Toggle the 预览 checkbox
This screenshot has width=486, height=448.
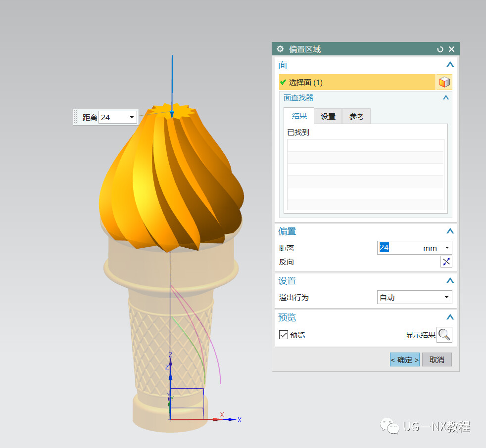283,335
